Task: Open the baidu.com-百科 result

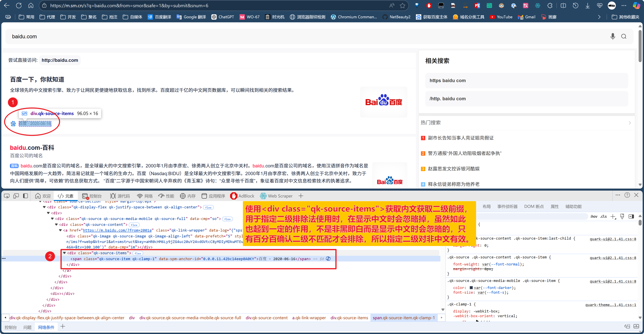Action: click(32, 148)
